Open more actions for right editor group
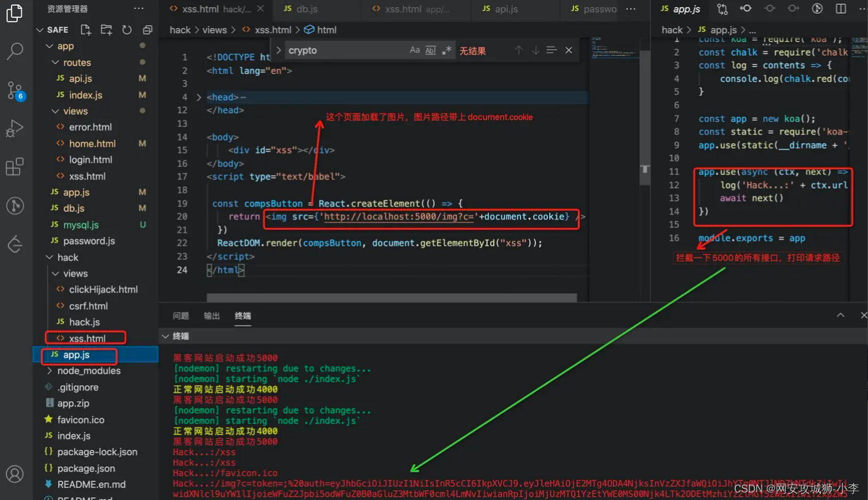The width and height of the screenshot is (868, 500). click(862, 9)
